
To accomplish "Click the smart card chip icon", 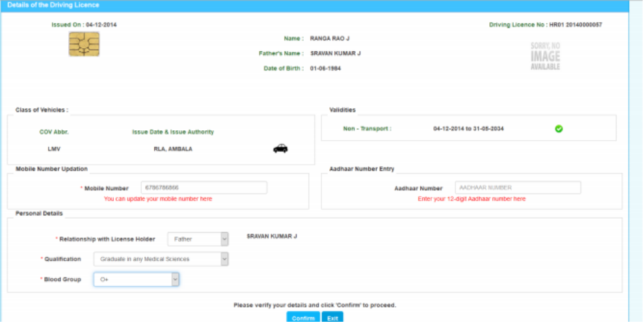I will [x=84, y=45].
